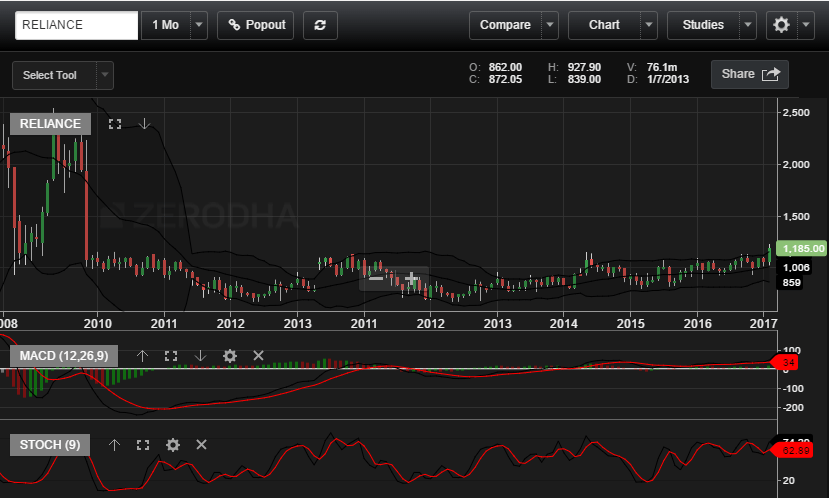The image size is (829, 498).
Task: Edit MACD study settings gear
Action: coord(229,356)
